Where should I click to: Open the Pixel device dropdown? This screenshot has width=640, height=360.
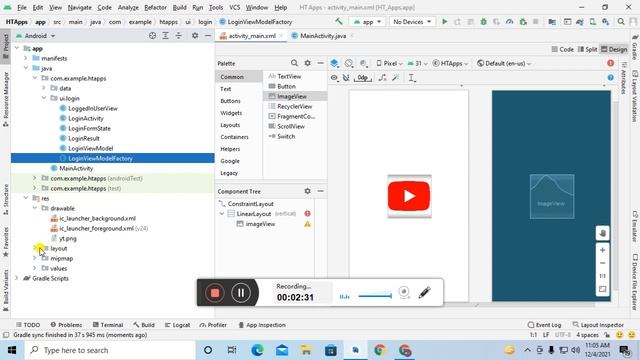[x=389, y=63]
